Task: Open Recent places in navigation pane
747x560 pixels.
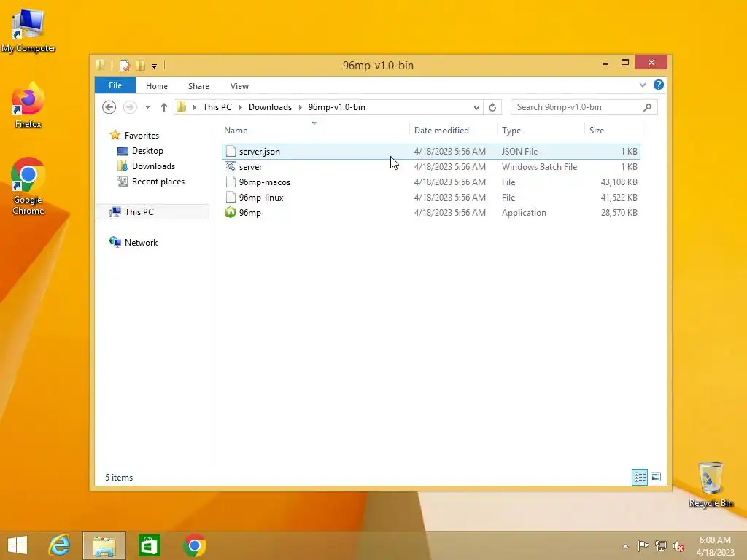Action: [x=158, y=182]
